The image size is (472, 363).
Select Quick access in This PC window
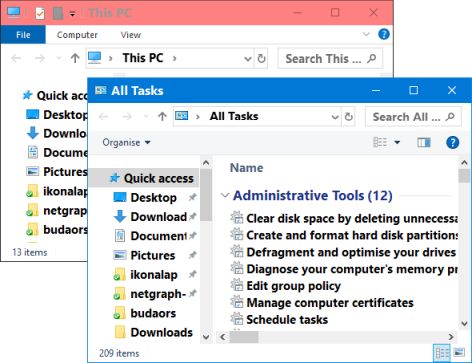[55, 96]
